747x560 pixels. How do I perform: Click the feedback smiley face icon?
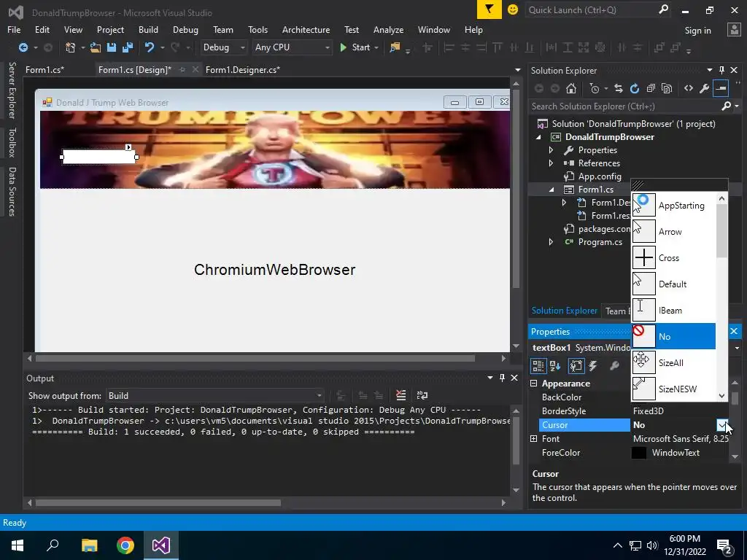pos(513,9)
